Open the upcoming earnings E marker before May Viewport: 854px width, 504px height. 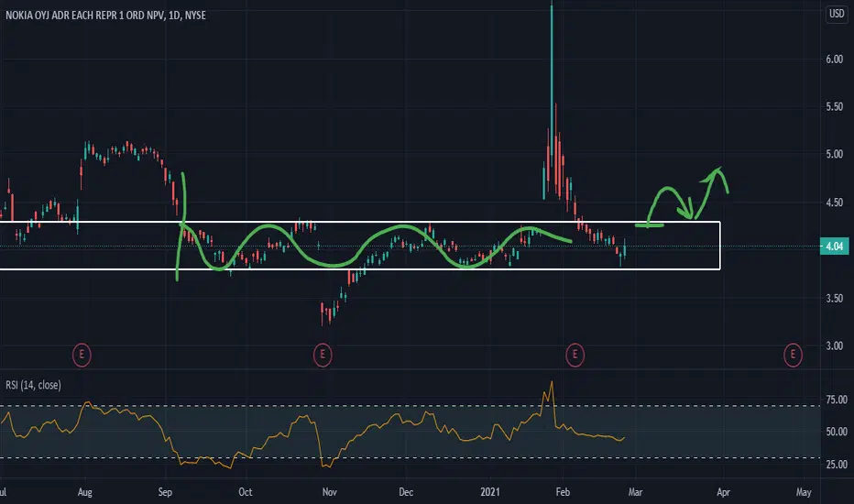click(x=793, y=356)
